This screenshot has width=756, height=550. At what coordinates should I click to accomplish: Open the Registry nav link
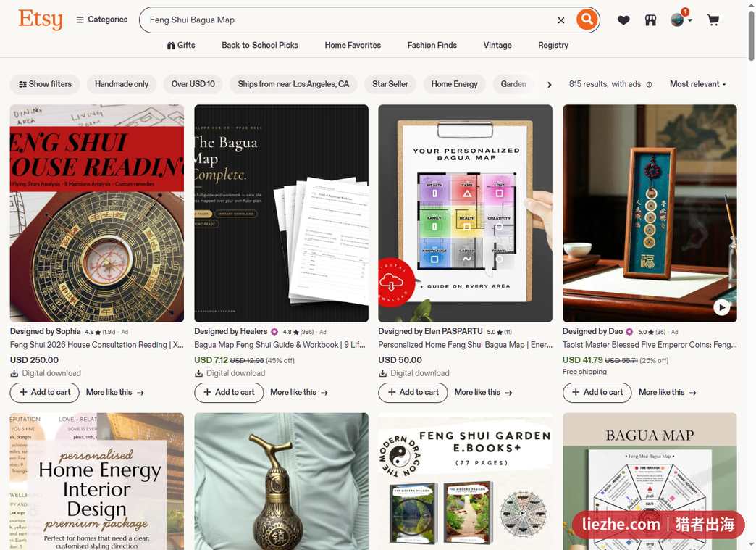[553, 45]
